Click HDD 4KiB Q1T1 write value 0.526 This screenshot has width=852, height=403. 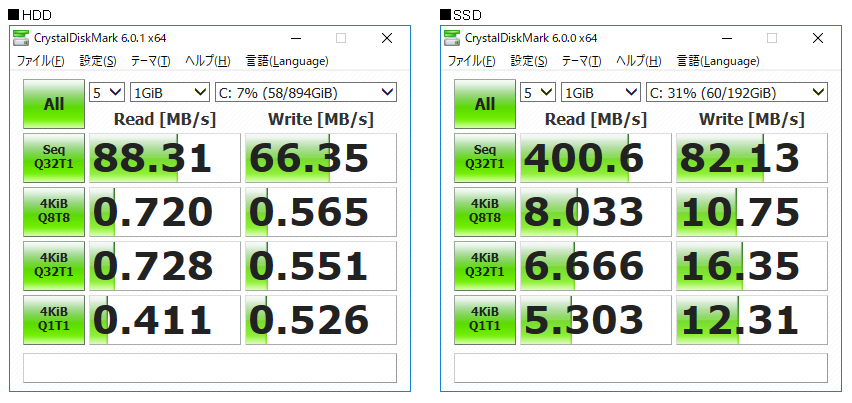click(321, 319)
